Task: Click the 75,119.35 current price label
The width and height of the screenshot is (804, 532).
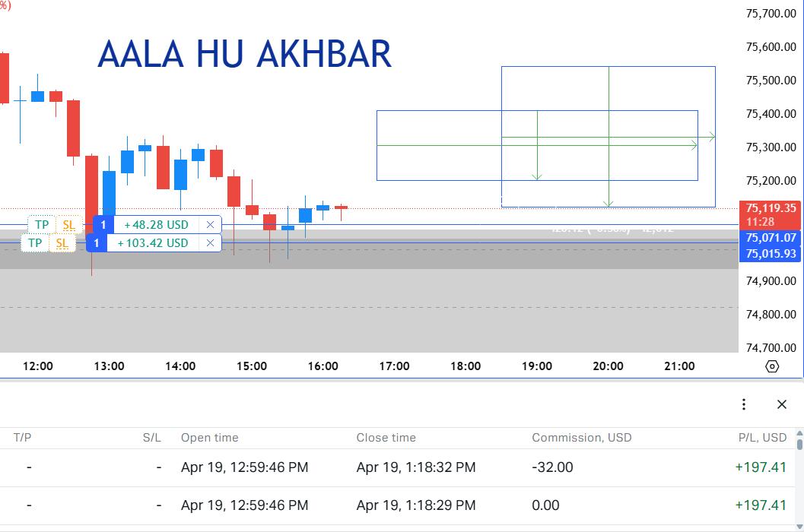Action: [769, 208]
